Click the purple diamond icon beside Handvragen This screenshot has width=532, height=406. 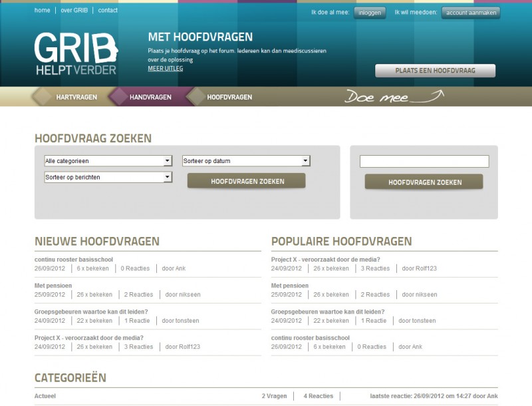pos(118,97)
